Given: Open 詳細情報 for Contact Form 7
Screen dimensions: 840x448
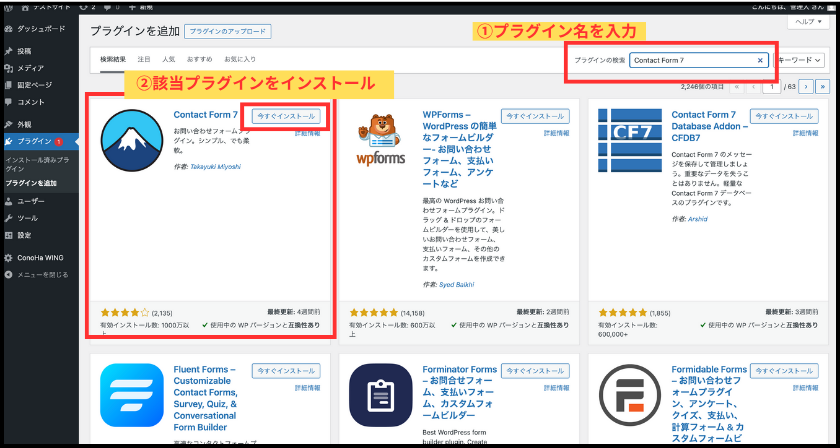Looking at the screenshot, I should (x=308, y=133).
